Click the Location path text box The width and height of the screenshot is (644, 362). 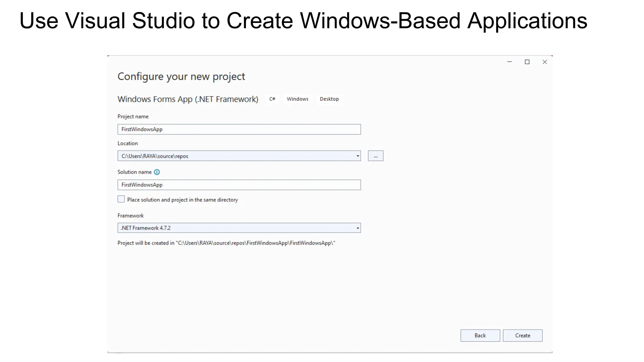[x=236, y=156]
